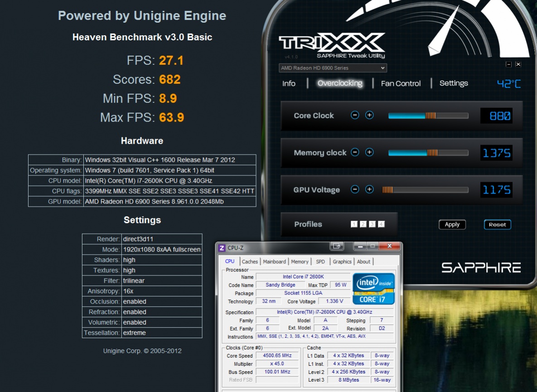
Task: Click the Level 3 cache value 8 MBytes
Action: (348, 380)
